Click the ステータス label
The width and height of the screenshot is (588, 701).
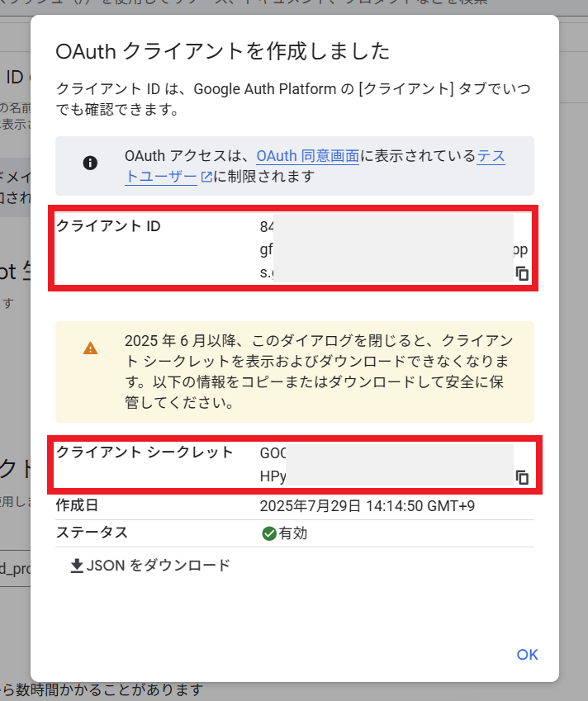(92, 533)
